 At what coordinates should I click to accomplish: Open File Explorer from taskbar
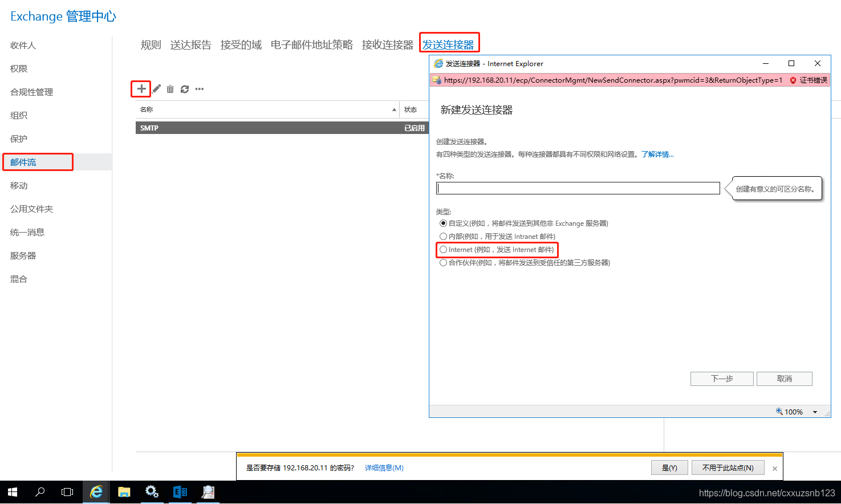coord(124,492)
